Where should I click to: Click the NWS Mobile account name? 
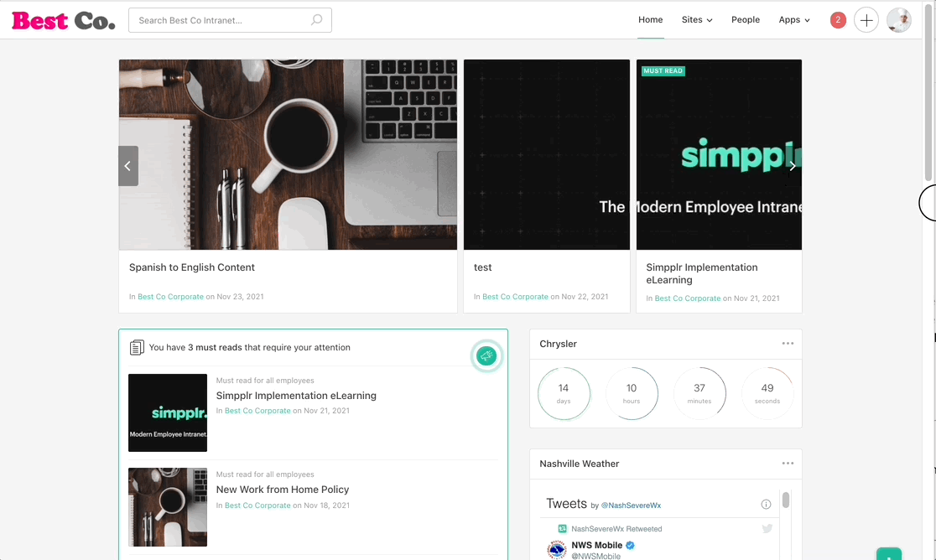tap(597, 545)
